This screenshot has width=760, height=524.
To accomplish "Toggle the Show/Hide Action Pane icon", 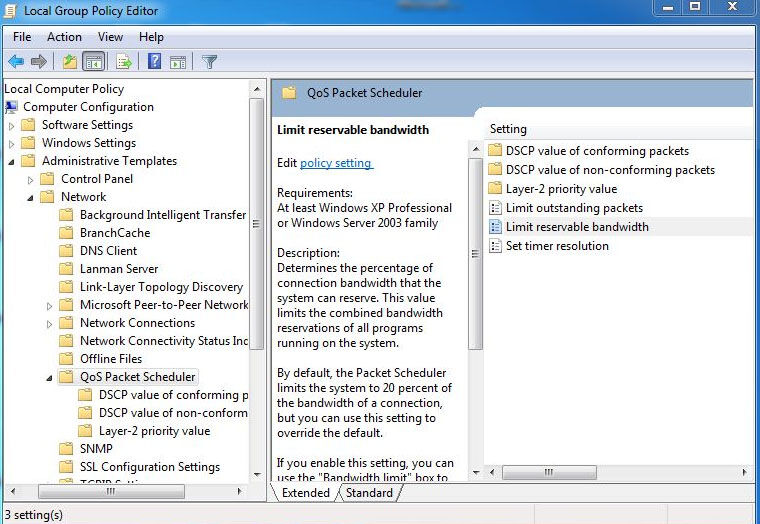I will [178, 62].
